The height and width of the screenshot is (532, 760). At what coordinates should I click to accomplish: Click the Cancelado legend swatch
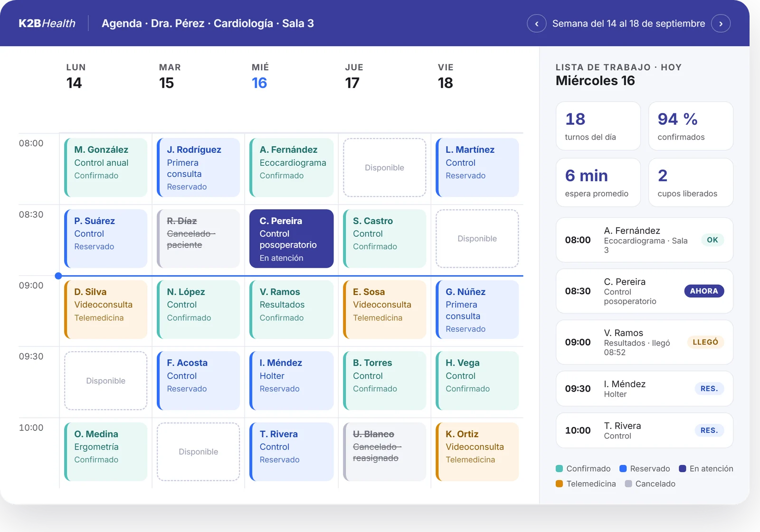[628, 484]
